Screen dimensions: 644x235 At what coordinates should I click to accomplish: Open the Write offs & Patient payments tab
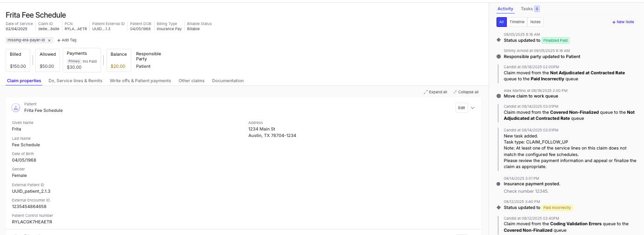pyautogui.click(x=140, y=81)
